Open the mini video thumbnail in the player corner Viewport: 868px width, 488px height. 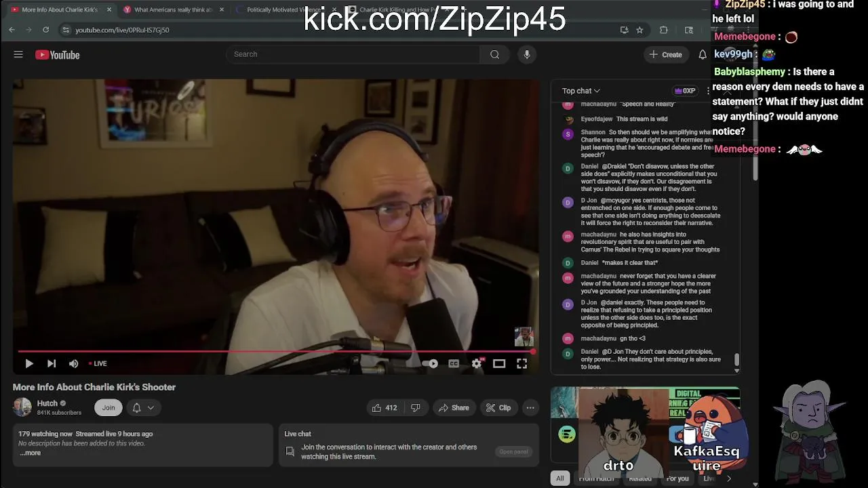pyautogui.click(x=524, y=336)
